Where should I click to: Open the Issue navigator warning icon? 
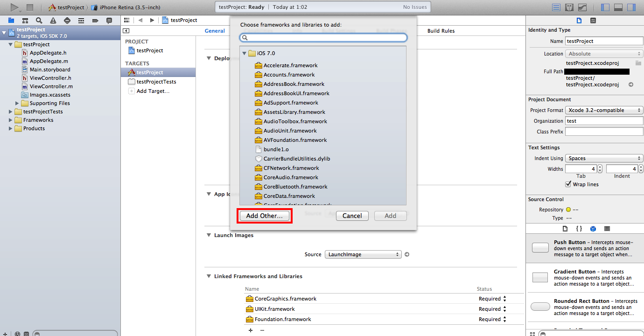[53, 21]
